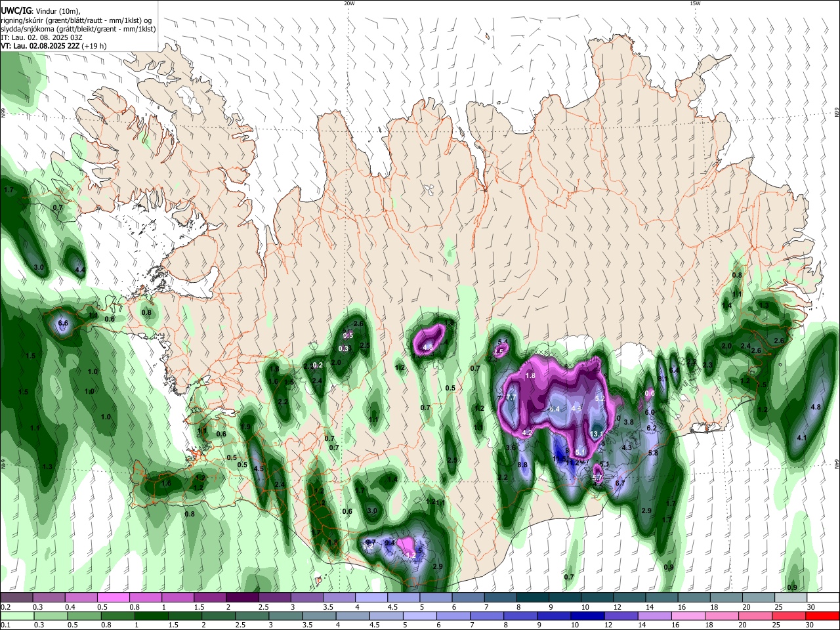Click the navy blue 10–12 swatch in lower legend row
This screenshot has width=840, height=630.
pos(587,616)
